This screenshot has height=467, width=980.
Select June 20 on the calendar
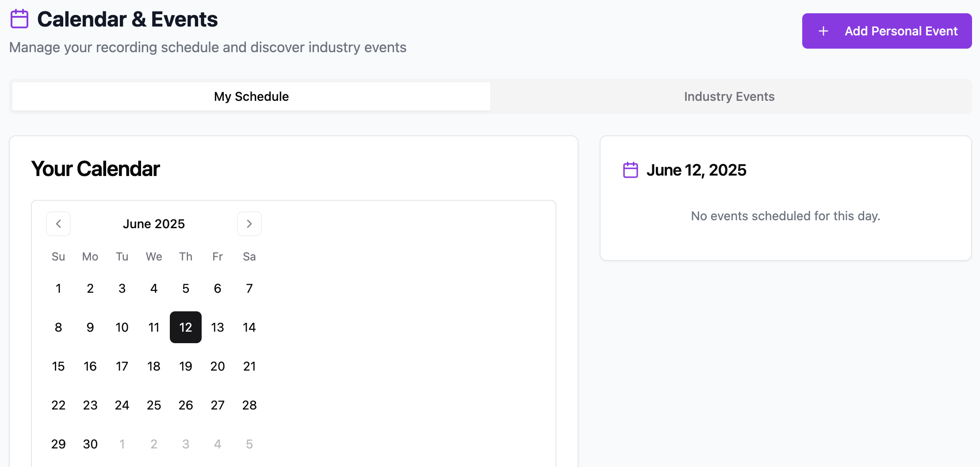tap(218, 366)
